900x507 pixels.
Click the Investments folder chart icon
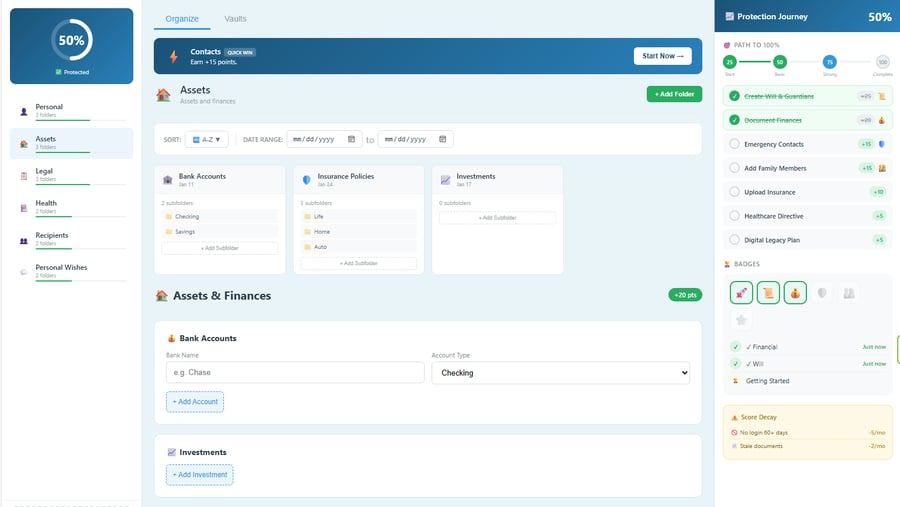point(446,180)
